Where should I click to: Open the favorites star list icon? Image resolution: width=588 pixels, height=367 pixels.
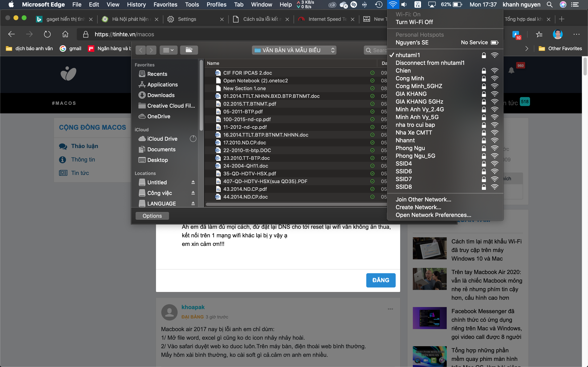pos(539,34)
